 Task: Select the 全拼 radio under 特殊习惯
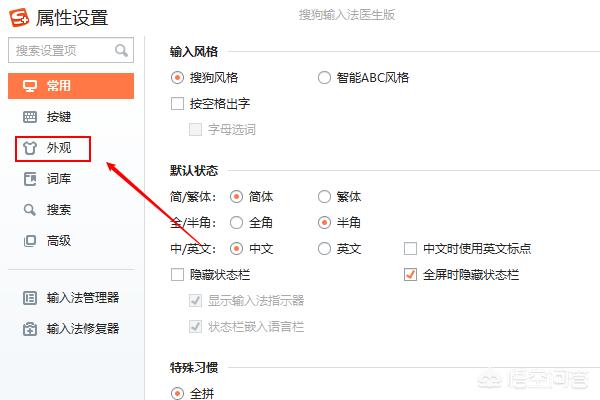(178, 394)
